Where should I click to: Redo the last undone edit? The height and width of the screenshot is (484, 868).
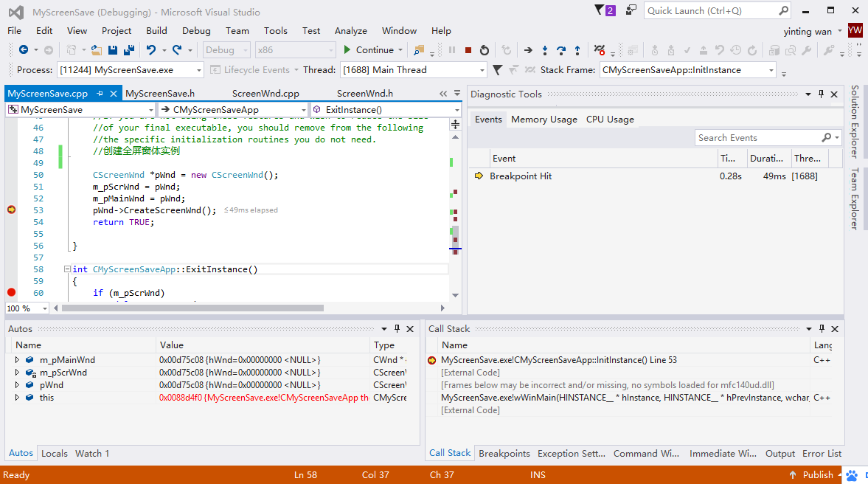coord(177,50)
